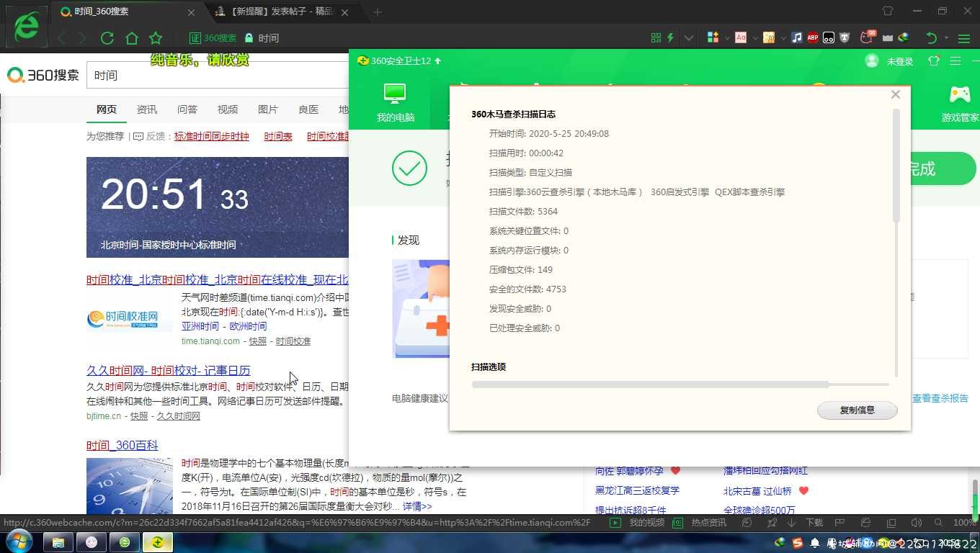This screenshot has width=980, height=553.
Task: Open dropdown arrow next to the yellow note icon
Action: coord(783,38)
